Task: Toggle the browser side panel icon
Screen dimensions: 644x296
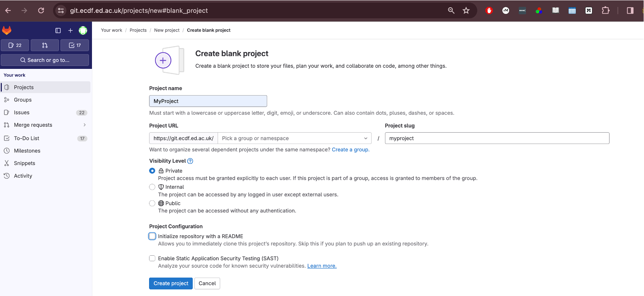Action: (630, 11)
